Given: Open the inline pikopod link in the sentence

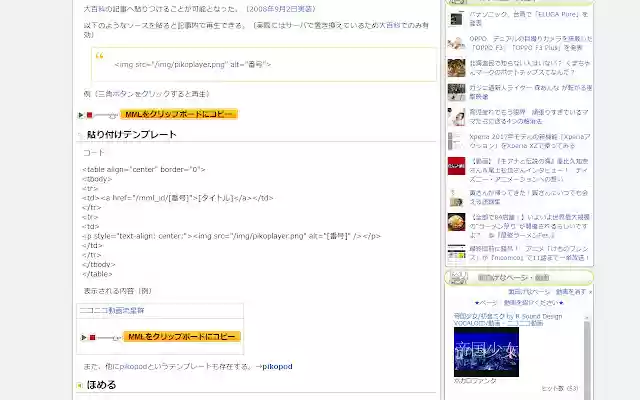Looking at the screenshot, I should click(133, 367).
